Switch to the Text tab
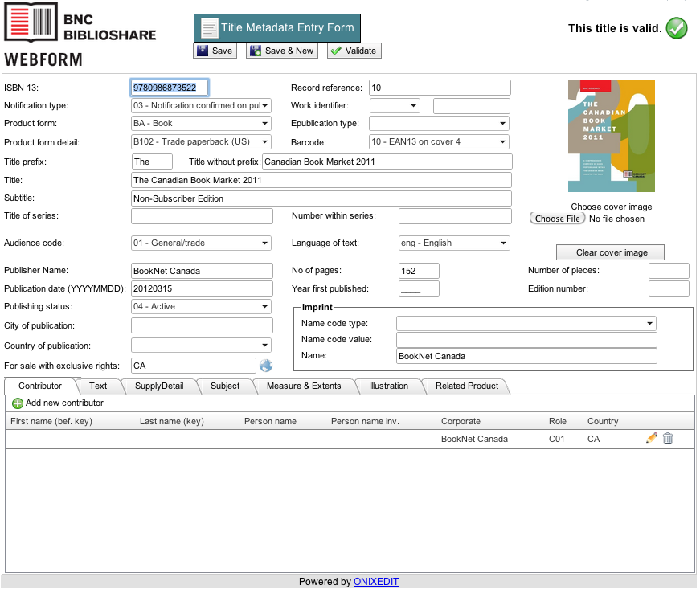 point(98,386)
